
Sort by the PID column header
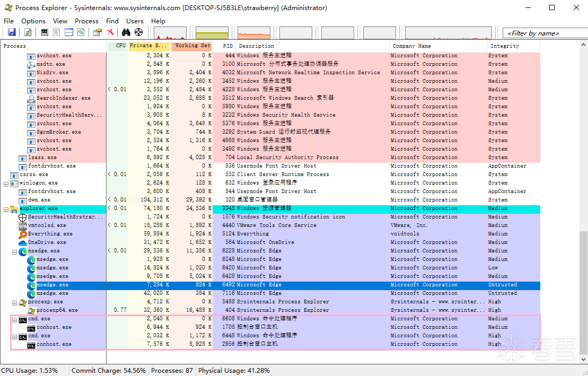[224, 46]
